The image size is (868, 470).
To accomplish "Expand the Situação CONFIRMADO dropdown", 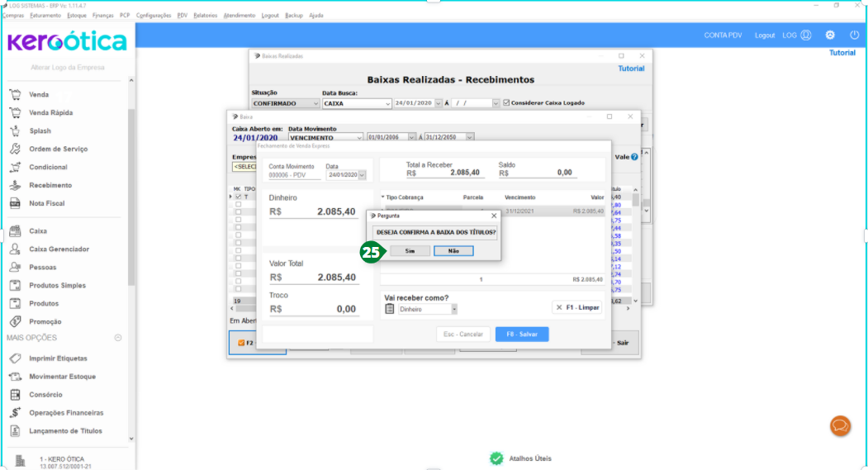I will (315, 103).
